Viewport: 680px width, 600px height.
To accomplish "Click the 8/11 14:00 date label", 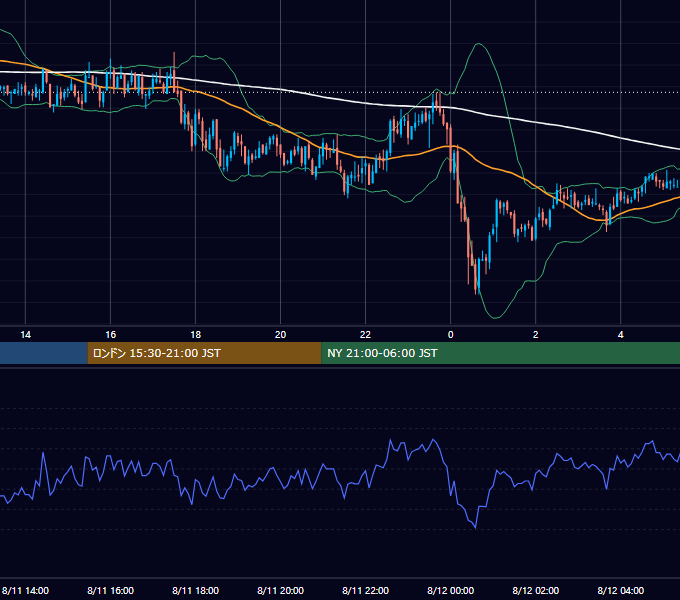I will click(x=25, y=590).
